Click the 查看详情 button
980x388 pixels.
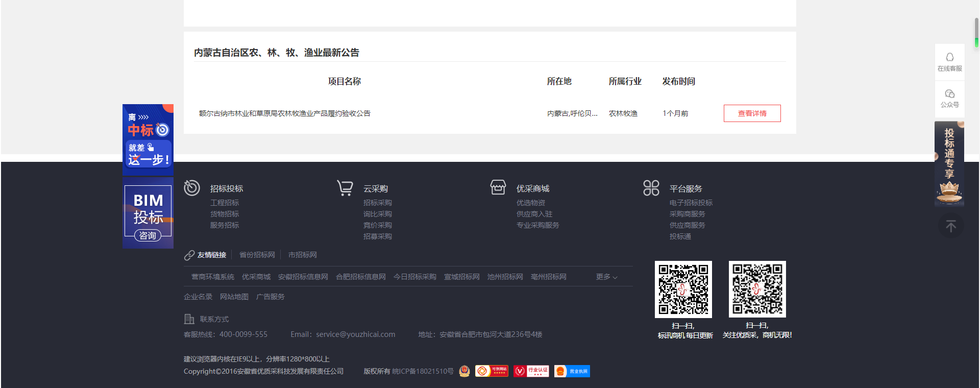[752, 113]
